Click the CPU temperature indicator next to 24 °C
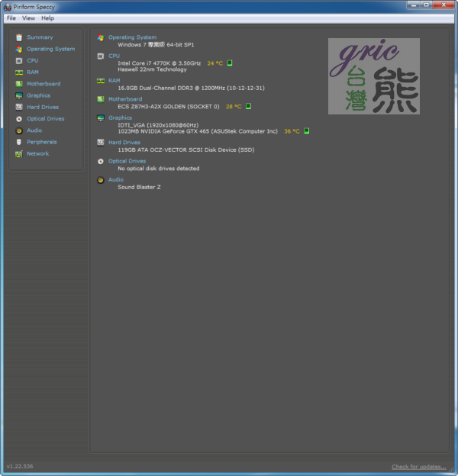The image size is (458, 476). [230, 63]
